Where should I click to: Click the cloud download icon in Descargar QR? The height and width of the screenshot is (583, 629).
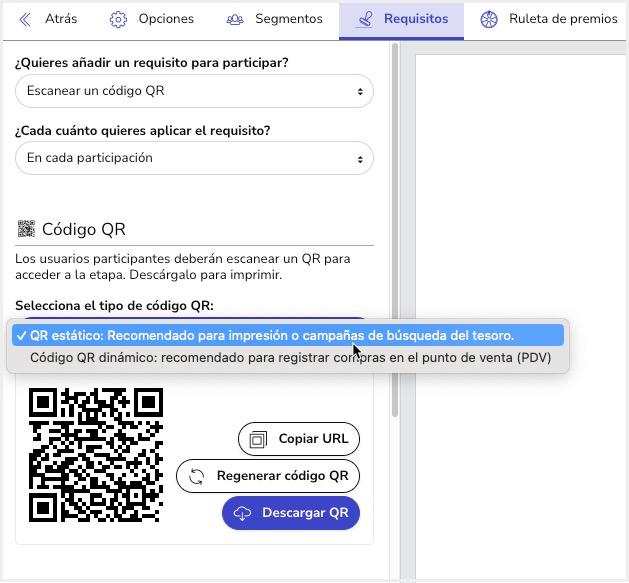point(242,513)
